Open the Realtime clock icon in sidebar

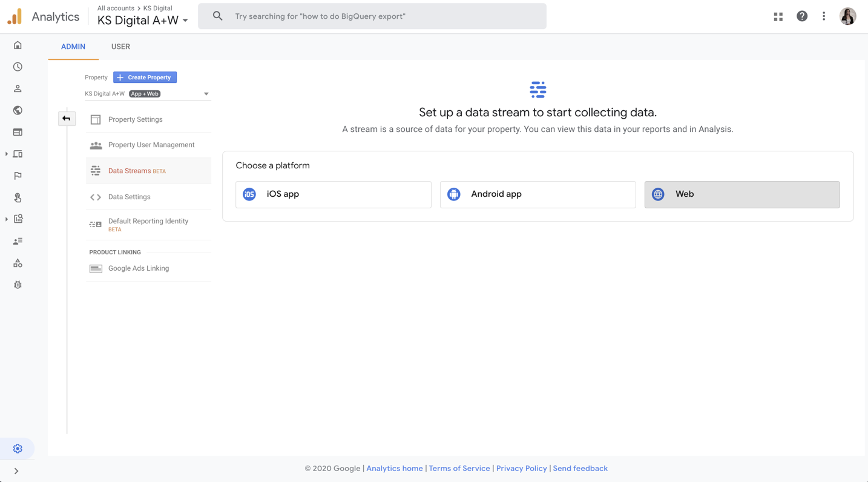coord(18,67)
